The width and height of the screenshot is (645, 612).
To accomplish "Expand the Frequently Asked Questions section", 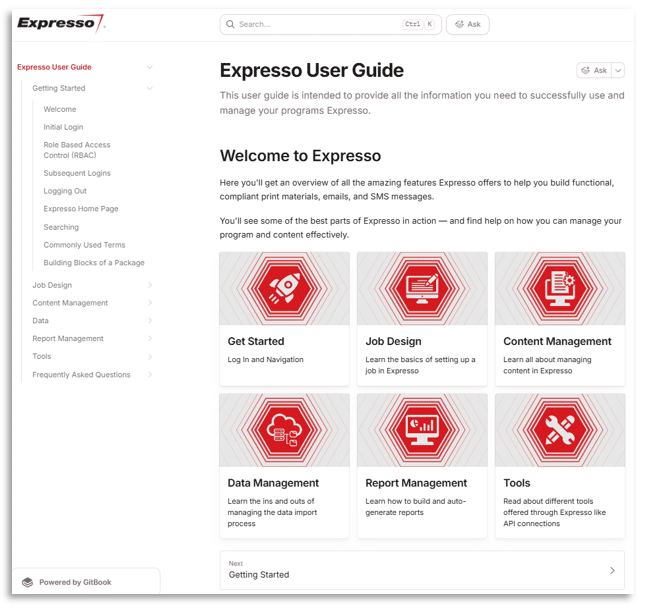I will [x=150, y=375].
